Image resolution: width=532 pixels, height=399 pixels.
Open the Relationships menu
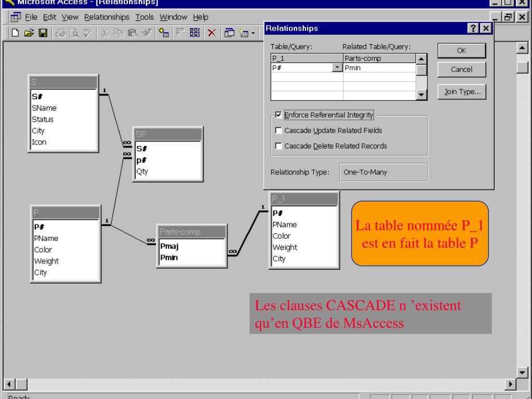click(x=107, y=17)
